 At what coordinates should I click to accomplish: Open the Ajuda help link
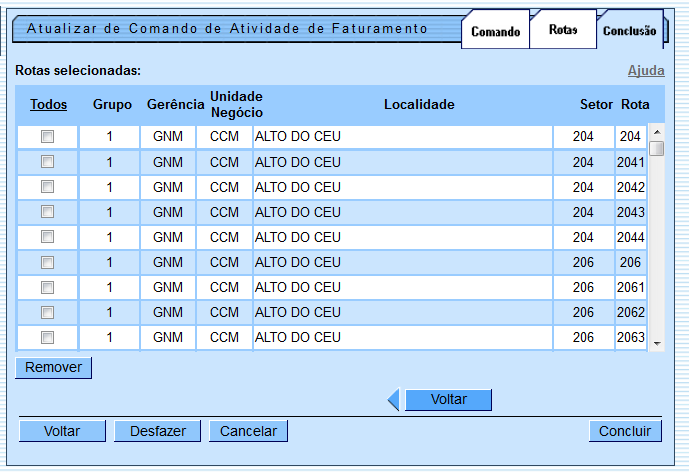(645, 71)
